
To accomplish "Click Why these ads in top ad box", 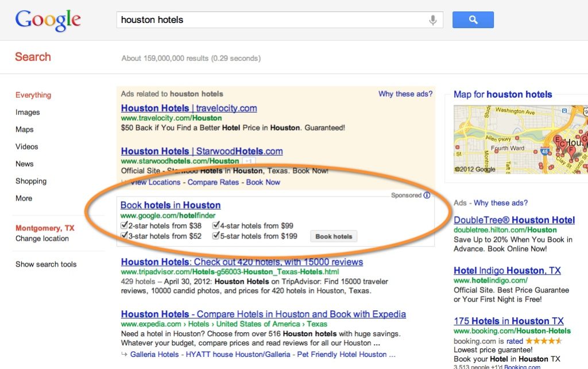I will 405,94.
